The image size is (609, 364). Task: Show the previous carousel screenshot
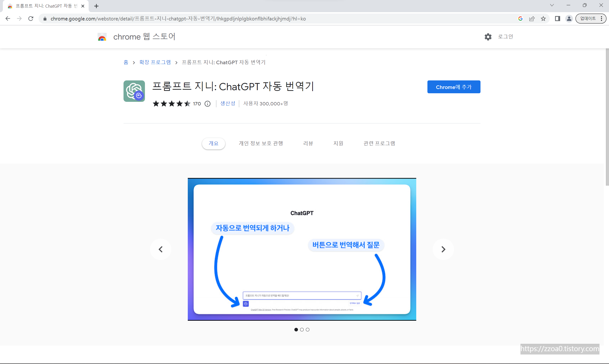pyautogui.click(x=161, y=249)
